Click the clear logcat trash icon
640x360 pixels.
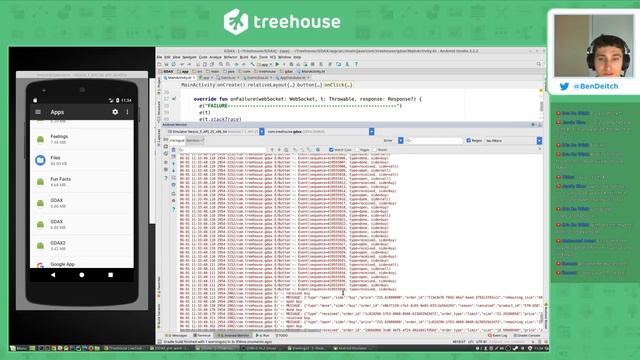click(x=173, y=150)
